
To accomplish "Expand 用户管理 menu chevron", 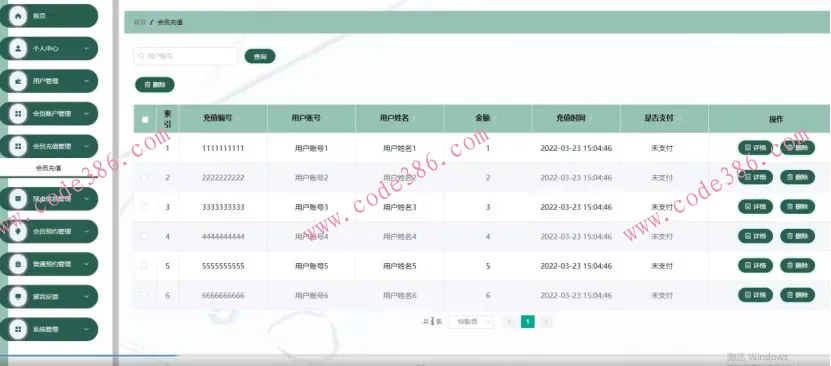I will pyautogui.click(x=86, y=81).
